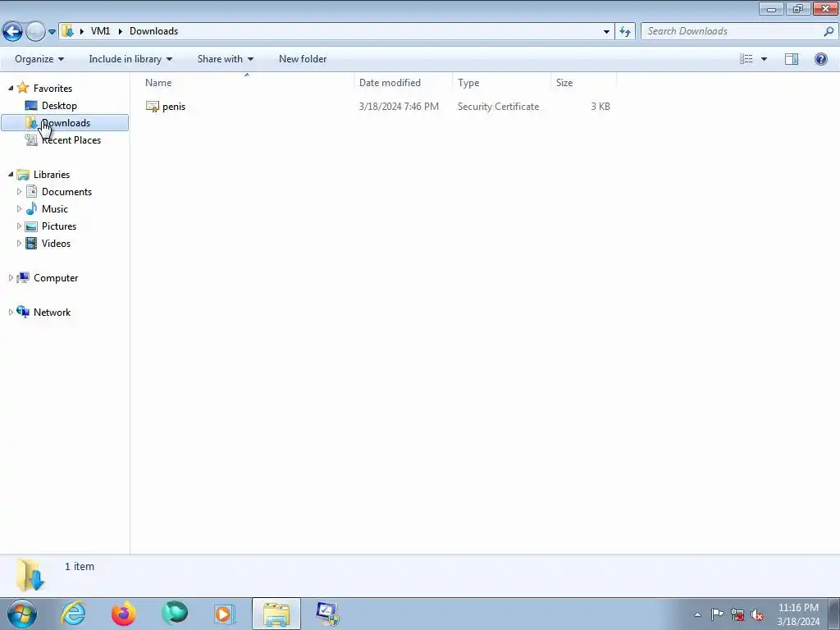Show the preview pane
Screen dimensions: 840x630
tap(792, 59)
